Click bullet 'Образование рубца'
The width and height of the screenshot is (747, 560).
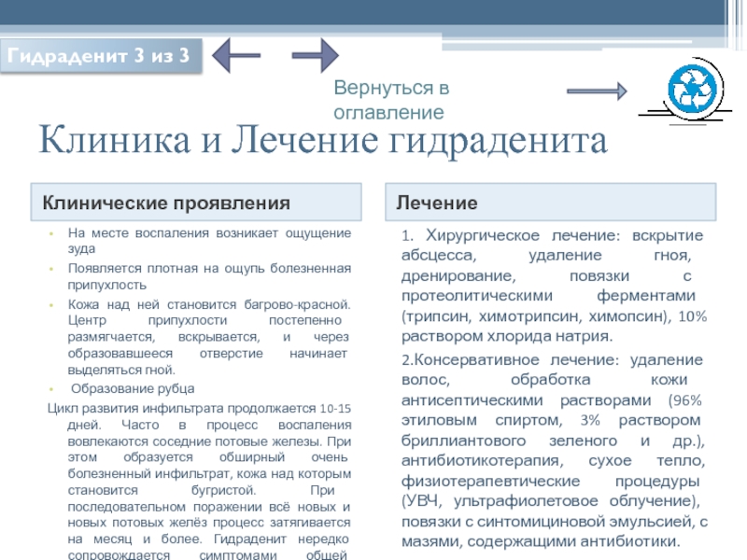[x=133, y=388]
